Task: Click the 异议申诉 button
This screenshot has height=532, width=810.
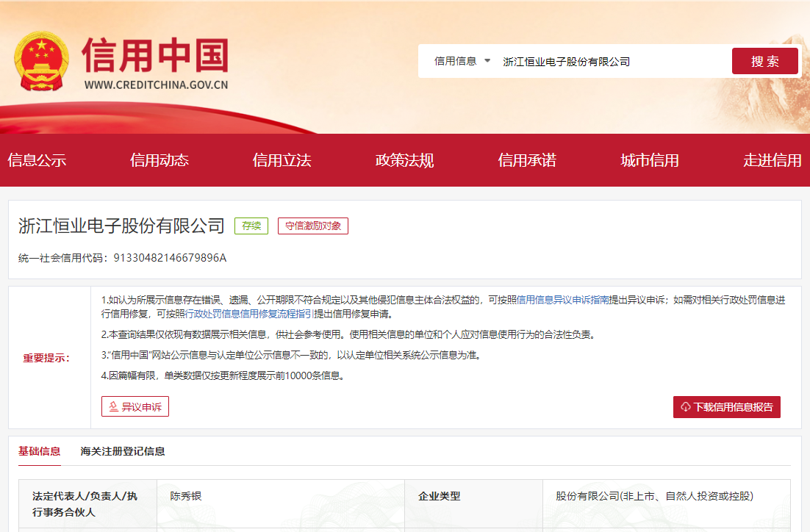Action: tap(135, 406)
